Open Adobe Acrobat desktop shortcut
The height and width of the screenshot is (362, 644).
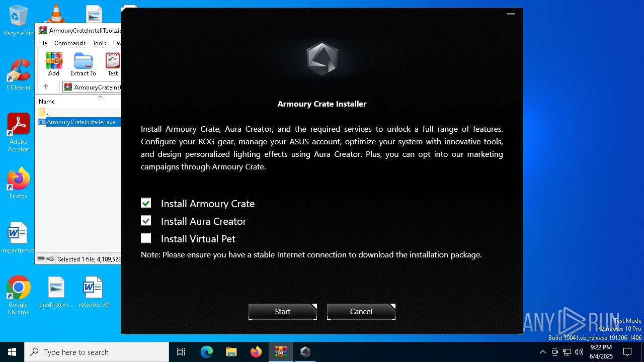pos(19,133)
